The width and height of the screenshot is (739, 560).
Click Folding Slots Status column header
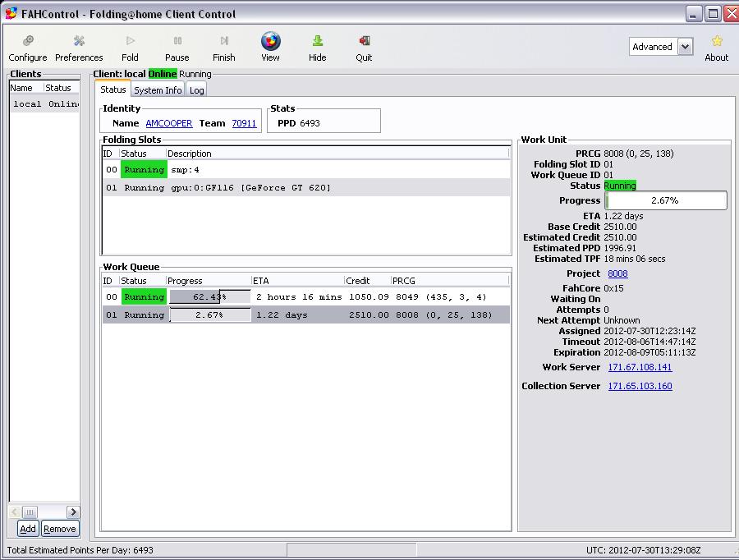143,154
